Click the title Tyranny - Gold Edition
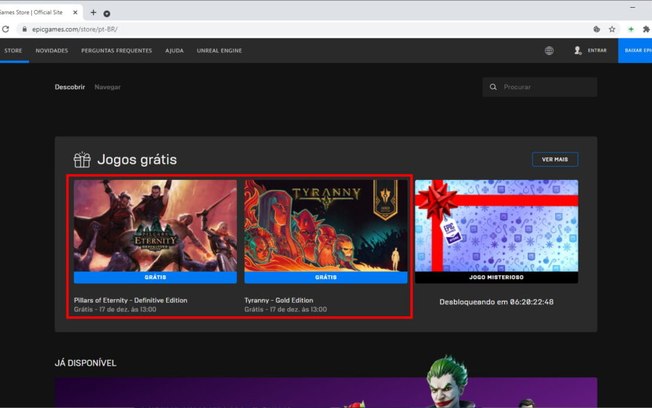Viewport: 652px width, 408px height. (279, 300)
